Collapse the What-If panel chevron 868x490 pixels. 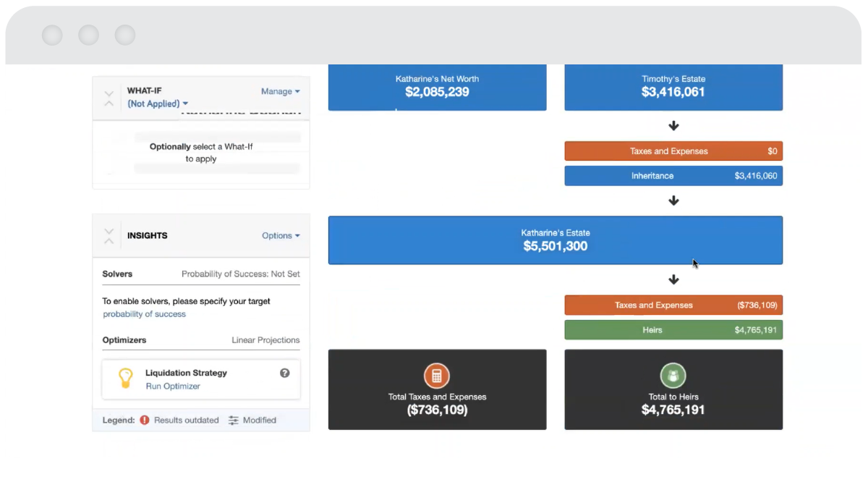click(109, 98)
